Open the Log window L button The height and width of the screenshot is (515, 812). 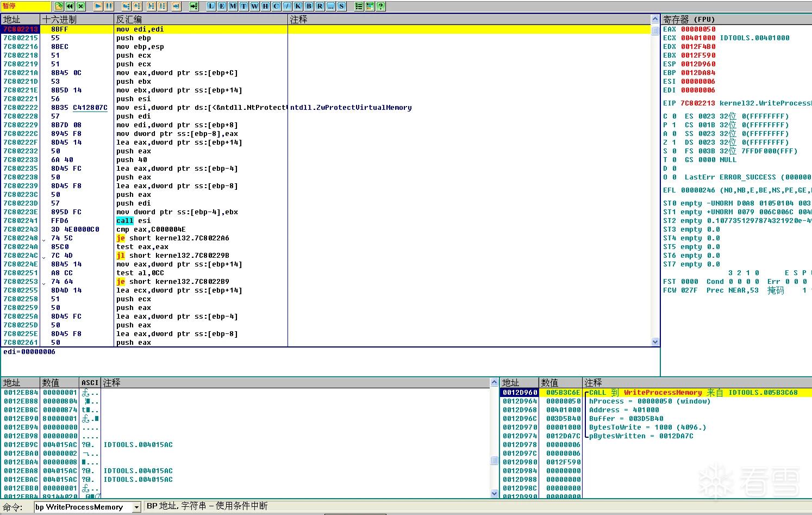tap(211, 6)
